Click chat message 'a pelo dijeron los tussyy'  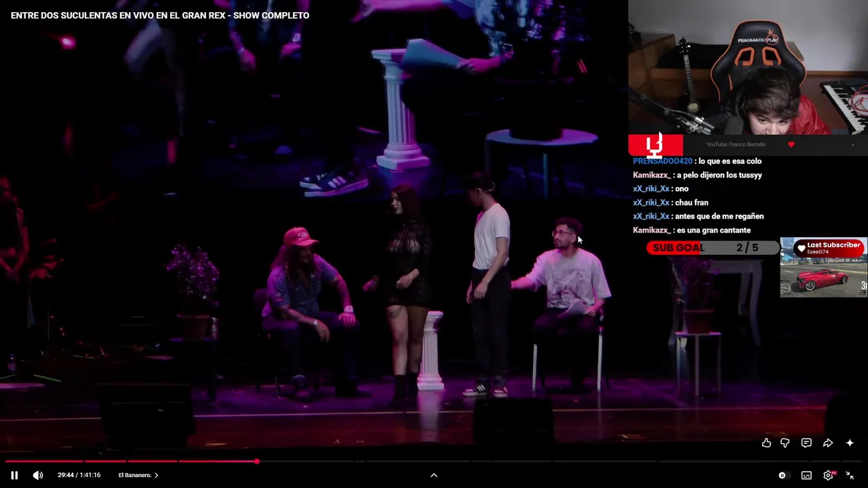pyautogui.click(x=719, y=175)
